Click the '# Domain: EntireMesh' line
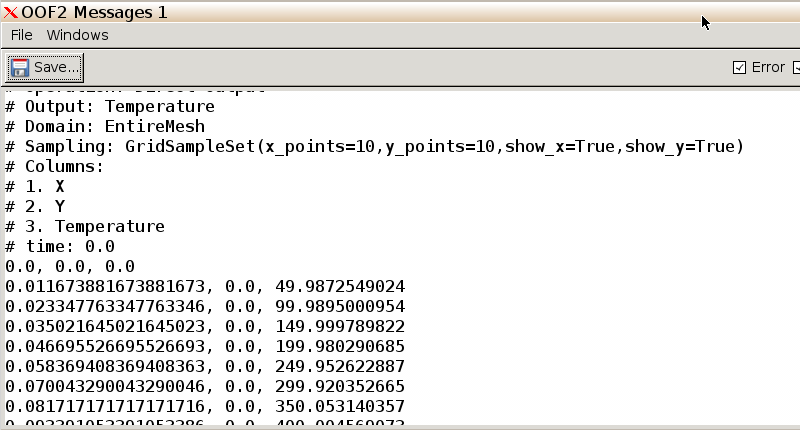 105,127
